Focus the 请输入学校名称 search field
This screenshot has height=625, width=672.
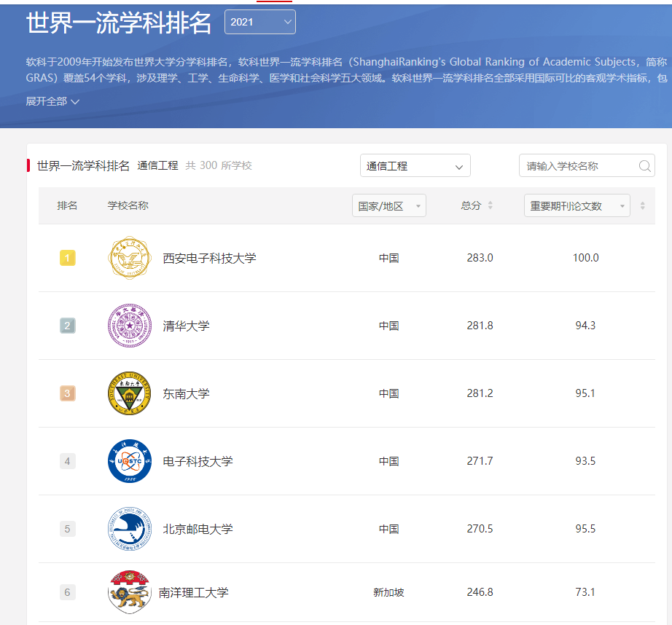pos(586,165)
